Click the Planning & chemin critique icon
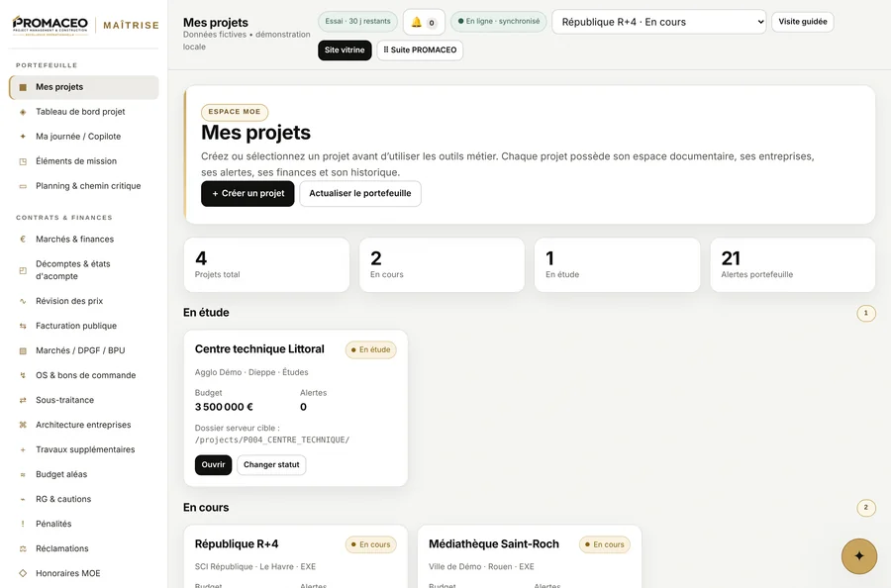The height and width of the screenshot is (588, 891). click(23, 186)
